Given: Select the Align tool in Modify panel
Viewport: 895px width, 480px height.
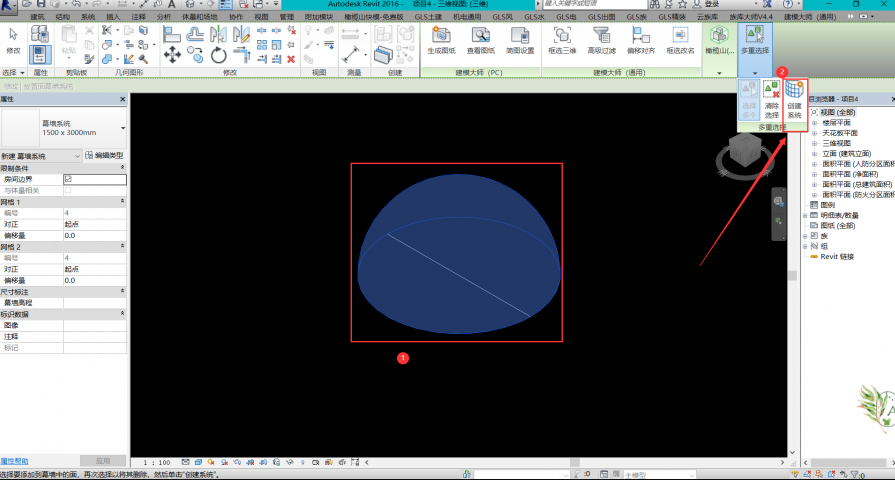Looking at the screenshot, I should pos(172,34).
